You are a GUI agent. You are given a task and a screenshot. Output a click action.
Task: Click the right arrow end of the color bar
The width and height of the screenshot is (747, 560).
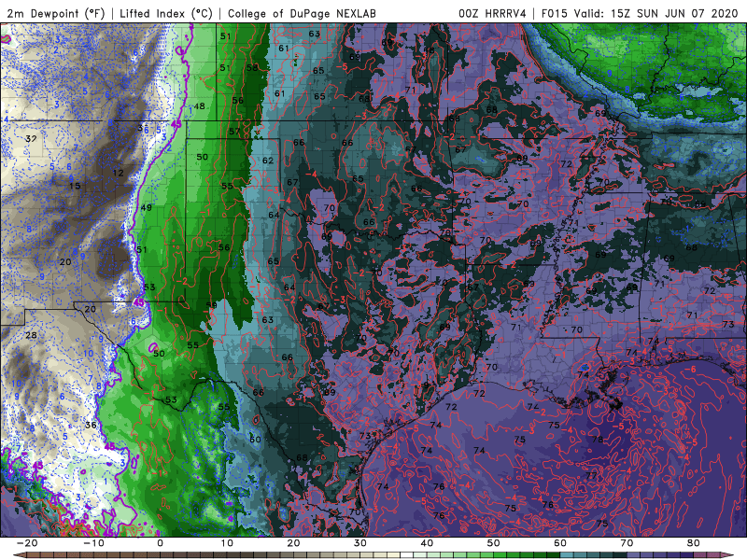tap(729, 555)
